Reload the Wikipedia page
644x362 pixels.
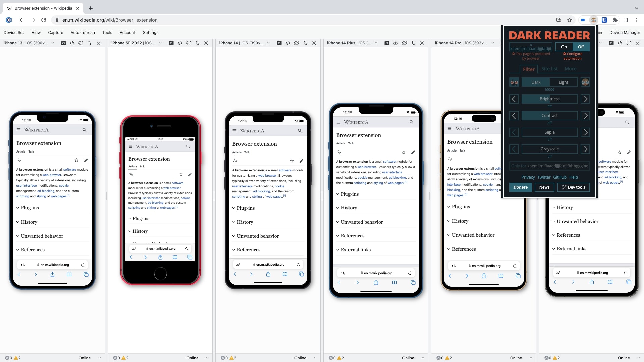(44, 20)
